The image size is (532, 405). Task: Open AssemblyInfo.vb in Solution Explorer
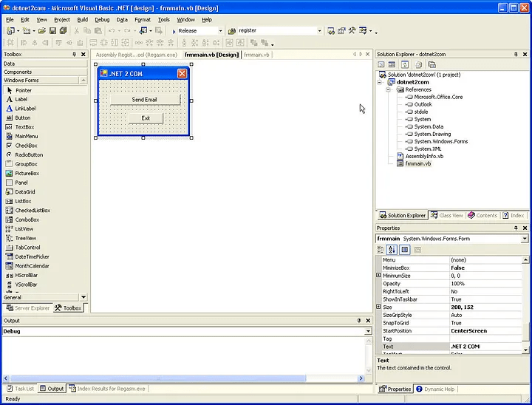(x=423, y=156)
